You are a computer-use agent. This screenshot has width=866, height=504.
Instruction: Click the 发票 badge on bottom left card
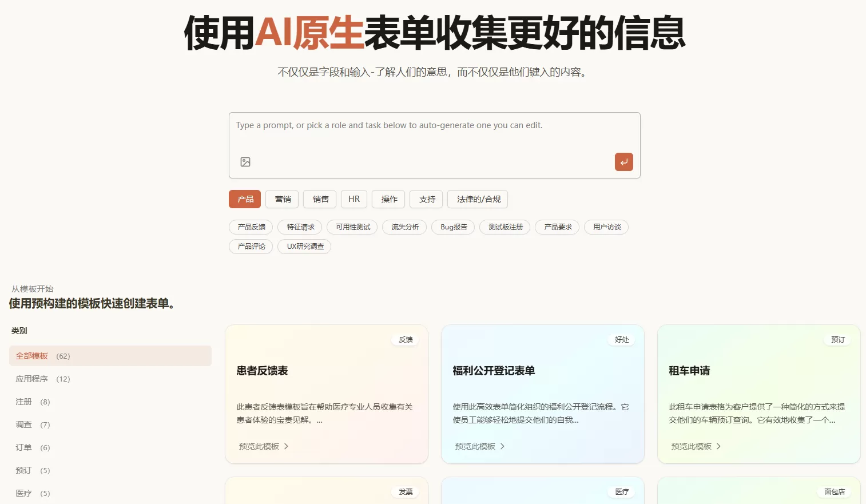404,491
